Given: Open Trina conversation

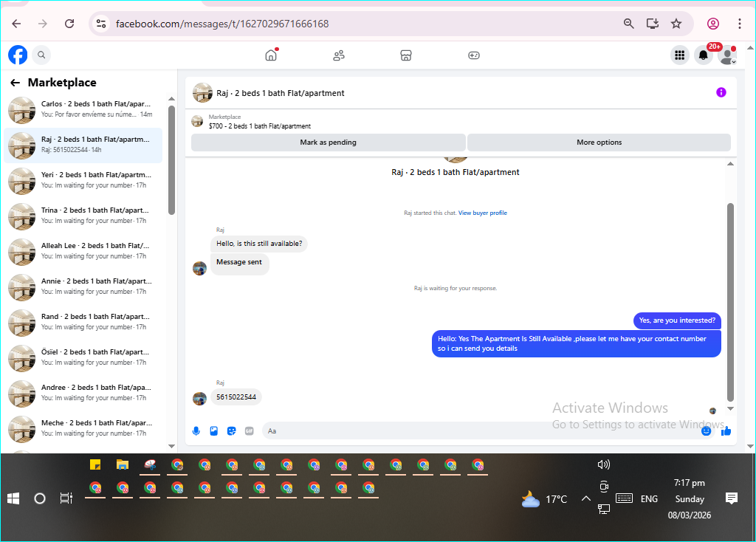Looking at the screenshot, I should tap(83, 216).
